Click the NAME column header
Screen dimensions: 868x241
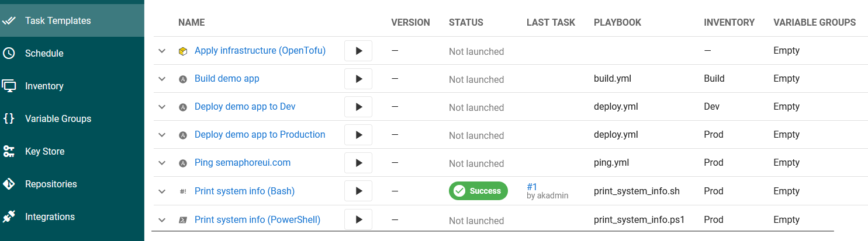click(x=191, y=22)
